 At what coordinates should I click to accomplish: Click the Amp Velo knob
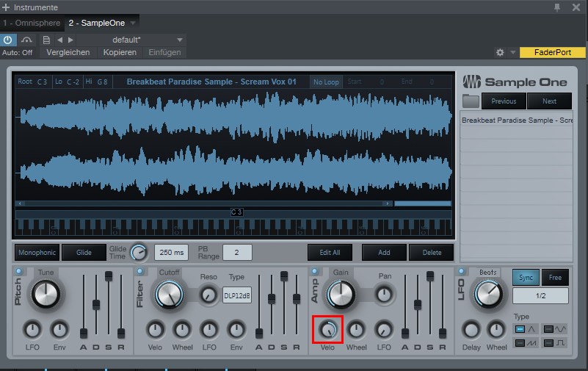click(x=327, y=330)
